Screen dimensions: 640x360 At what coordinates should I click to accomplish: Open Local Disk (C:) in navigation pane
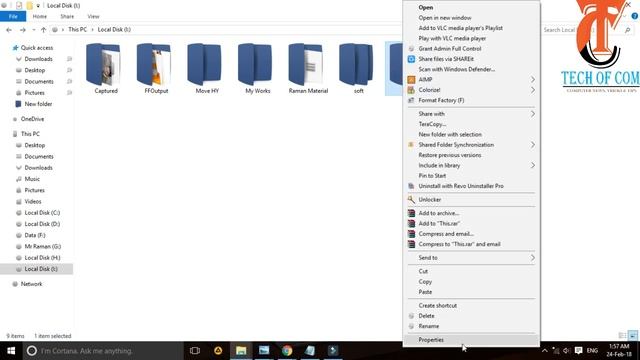[42, 213]
